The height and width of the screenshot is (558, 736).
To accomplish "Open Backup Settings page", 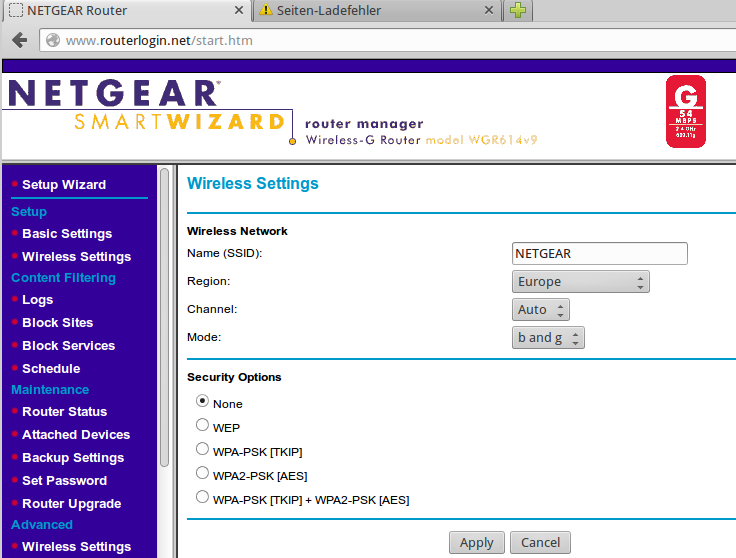I will (x=73, y=458).
